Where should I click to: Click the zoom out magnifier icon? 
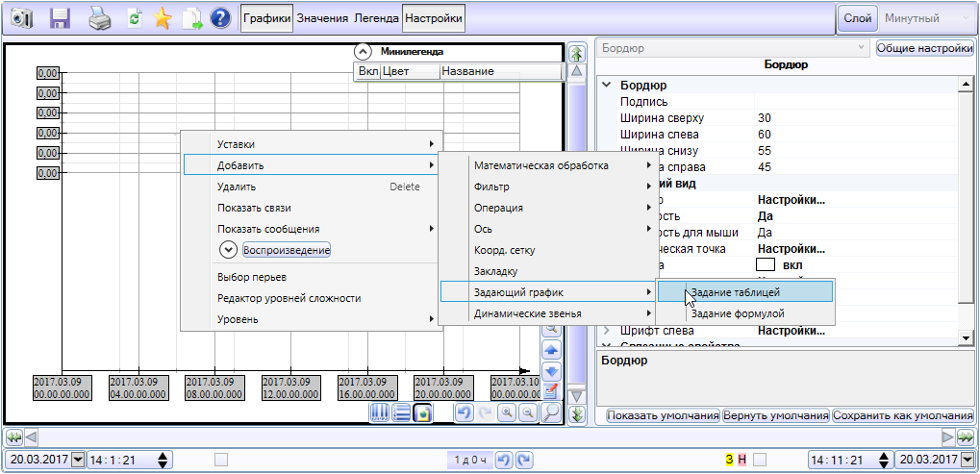(528, 412)
